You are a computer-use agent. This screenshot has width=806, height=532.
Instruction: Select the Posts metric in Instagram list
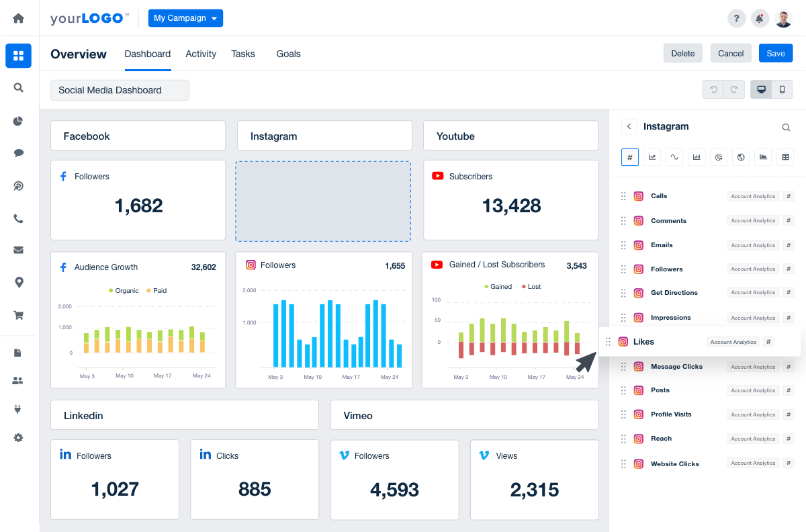coord(706,390)
